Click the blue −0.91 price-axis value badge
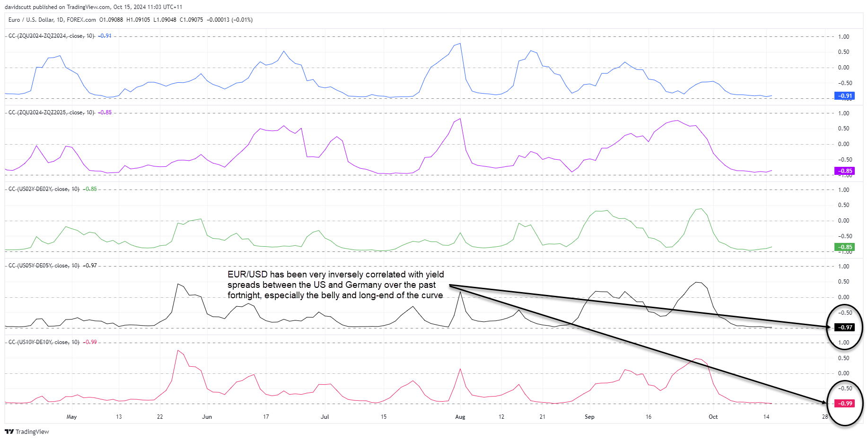The height and width of the screenshot is (440, 868). pyautogui.click(x=844, y=96)
